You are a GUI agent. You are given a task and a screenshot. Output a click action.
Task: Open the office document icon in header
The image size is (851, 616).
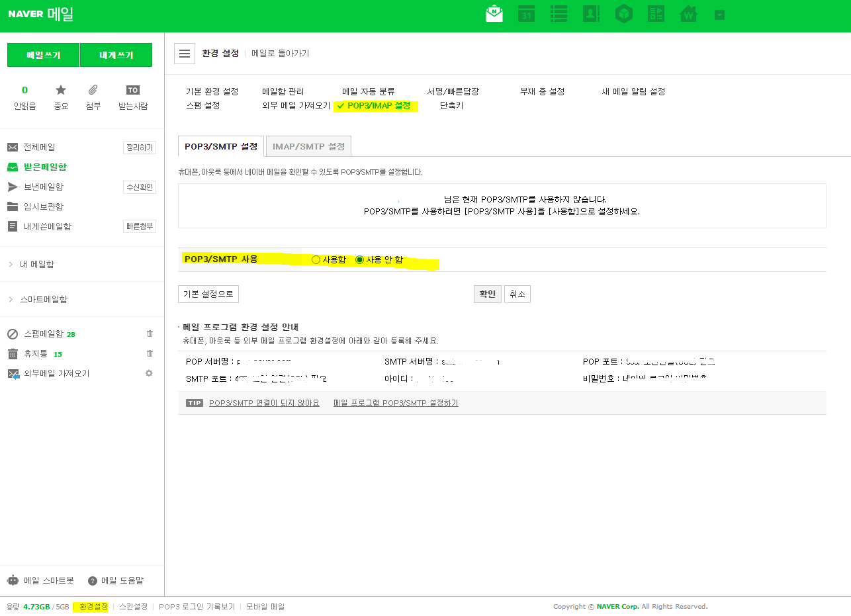[656, 14]
